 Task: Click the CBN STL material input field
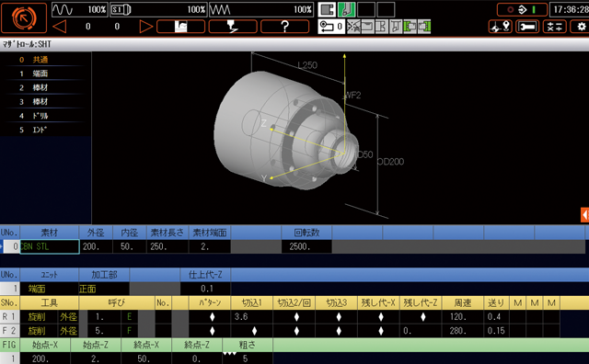50,246
